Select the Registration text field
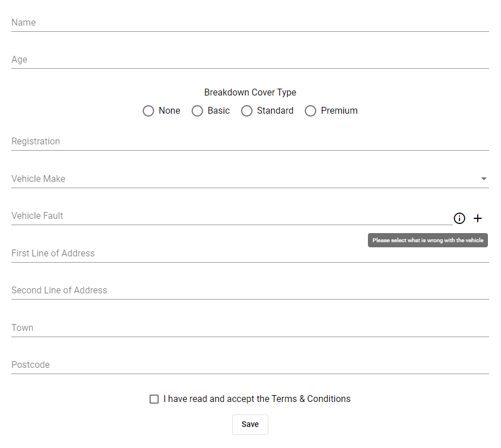 [x=250, y=141]
